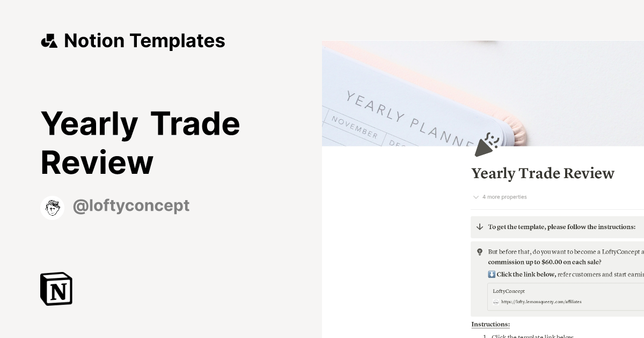Open the LoftyConcept bookmark title
Screen dimensions: 644x338
(x=509, y=291)
